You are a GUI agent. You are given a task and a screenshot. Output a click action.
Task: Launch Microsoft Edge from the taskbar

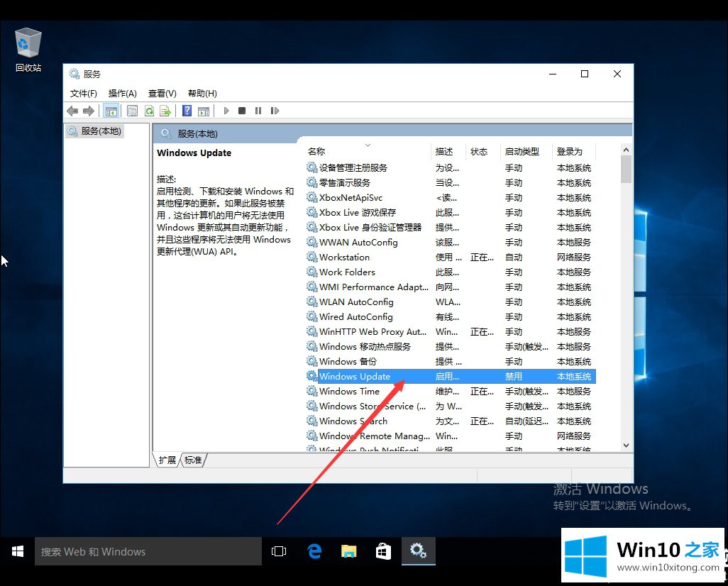tap(314, 552)
